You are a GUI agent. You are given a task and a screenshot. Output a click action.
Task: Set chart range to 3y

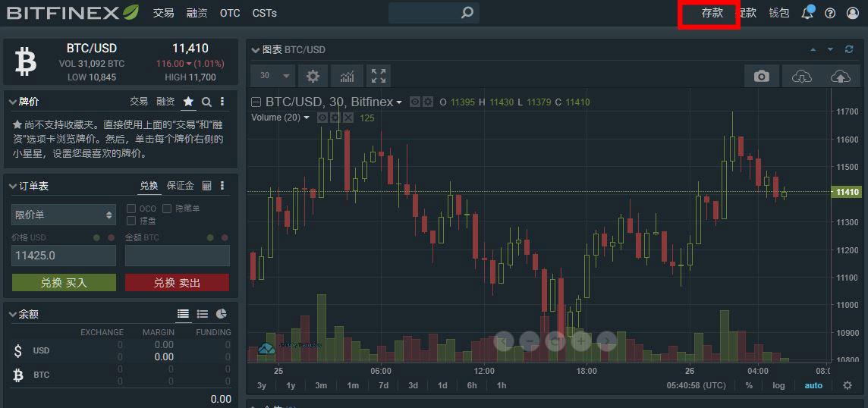(x=262, y=385)
